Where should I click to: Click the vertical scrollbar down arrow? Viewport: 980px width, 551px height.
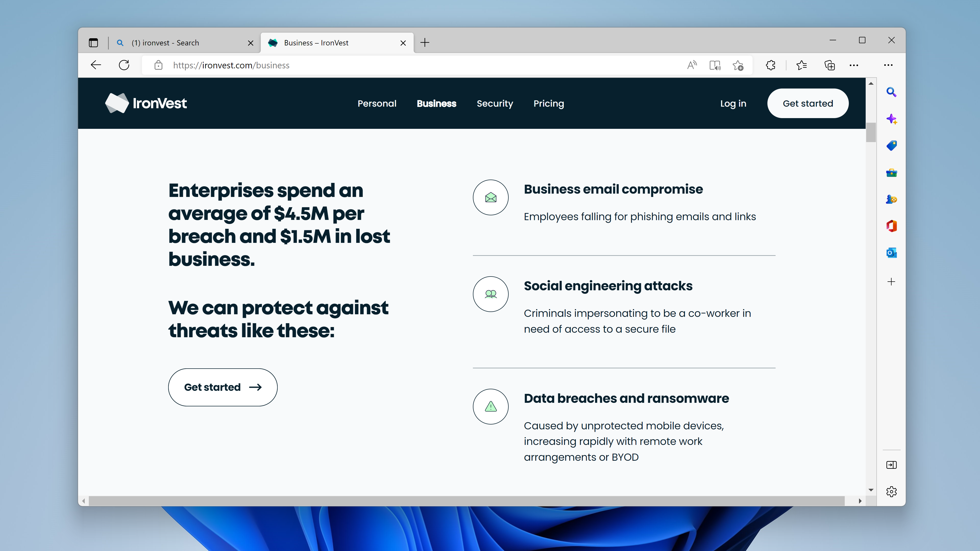(x=871, y=490)
